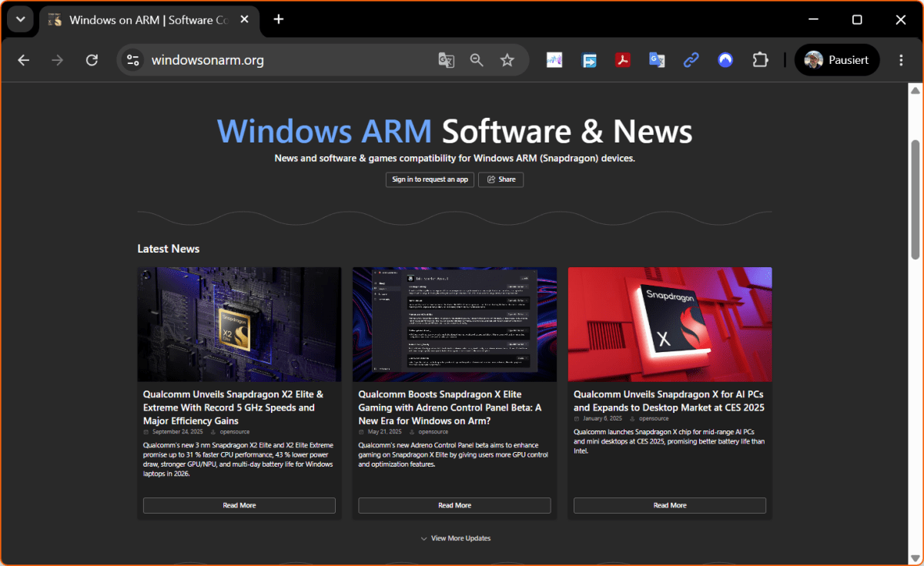Image resolution: width=924 pixels, height=566 pixels.
Task: Read More on Adreno Control Panel article
Action: pos(454,505)
